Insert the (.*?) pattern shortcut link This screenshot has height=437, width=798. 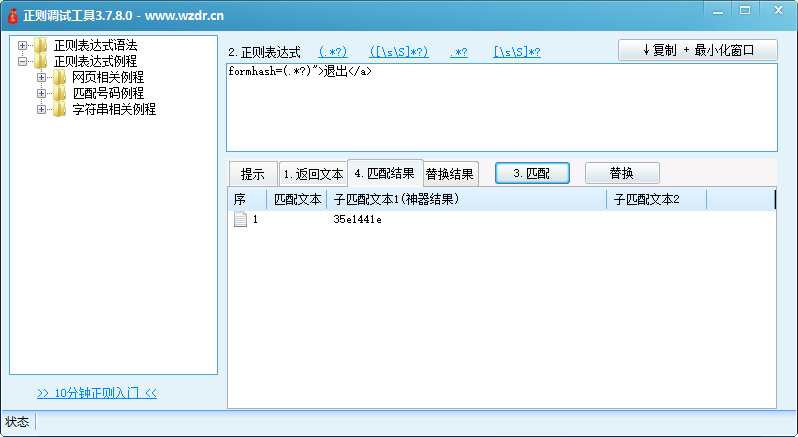(x=332, y=52)
